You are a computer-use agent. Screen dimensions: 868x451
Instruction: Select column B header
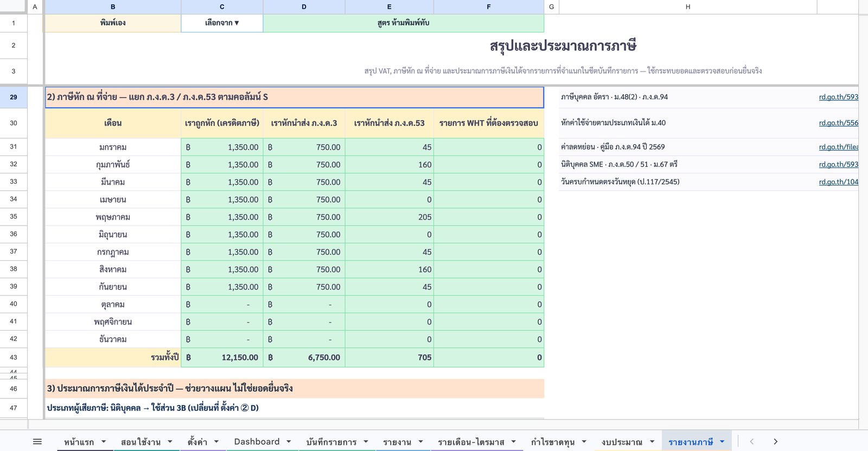tap(113, 7)
